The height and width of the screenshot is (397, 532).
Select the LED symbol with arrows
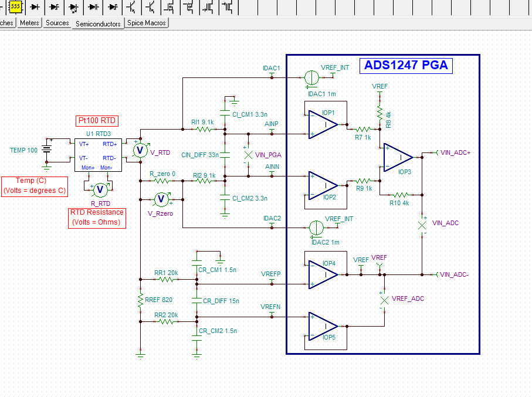coord(74,7)
